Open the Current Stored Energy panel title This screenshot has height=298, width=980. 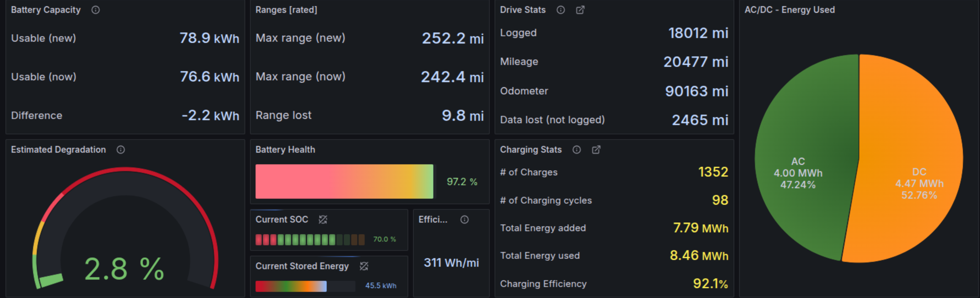tap(302, 266)
